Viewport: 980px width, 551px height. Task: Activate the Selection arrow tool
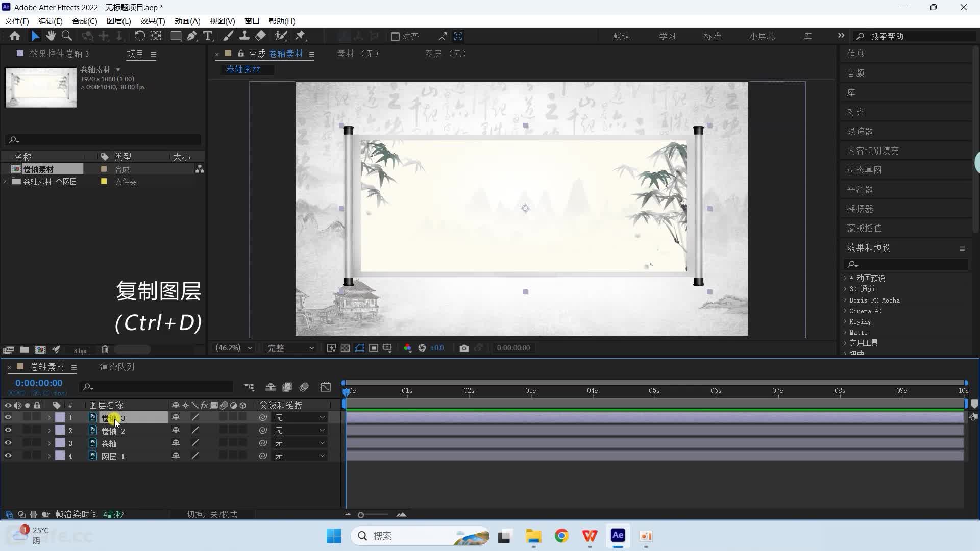35,36
